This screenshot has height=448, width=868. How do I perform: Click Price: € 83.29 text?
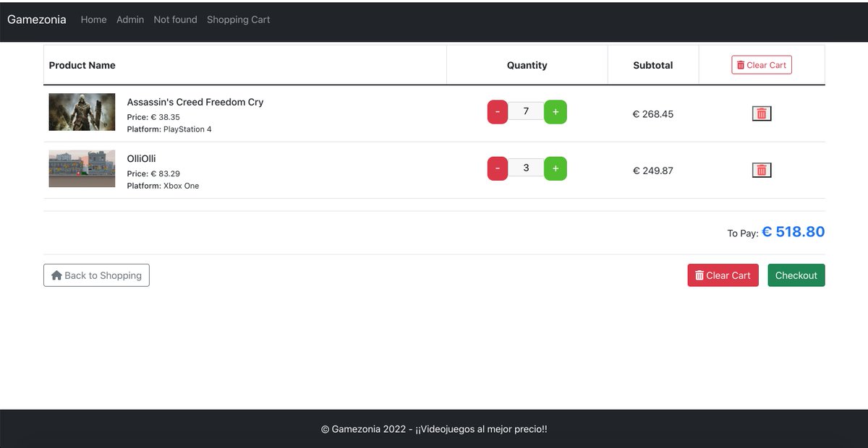153,173
